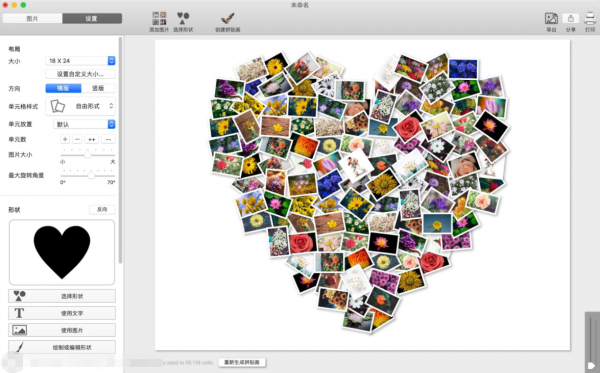This screenshot has height=373, width=600.
Task: Click the 选择形状 button in sidebar
Action: [x=62, y=296]
